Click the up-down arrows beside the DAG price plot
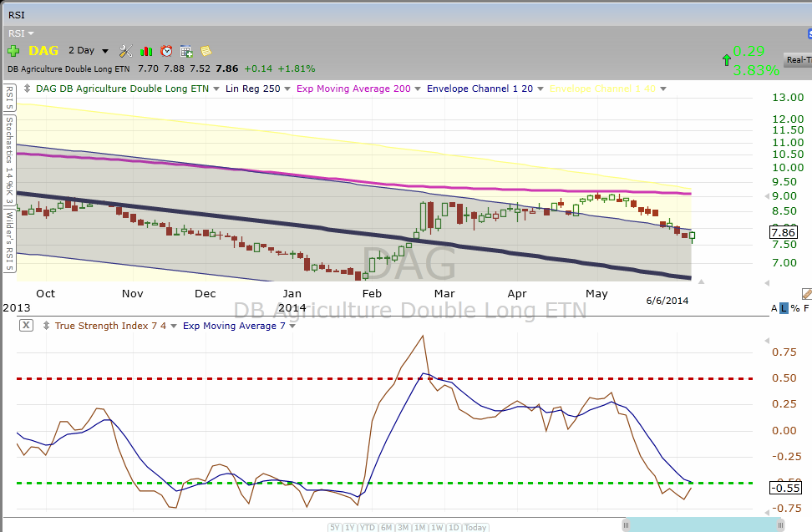The image size is (812, 532). point(27,89)
